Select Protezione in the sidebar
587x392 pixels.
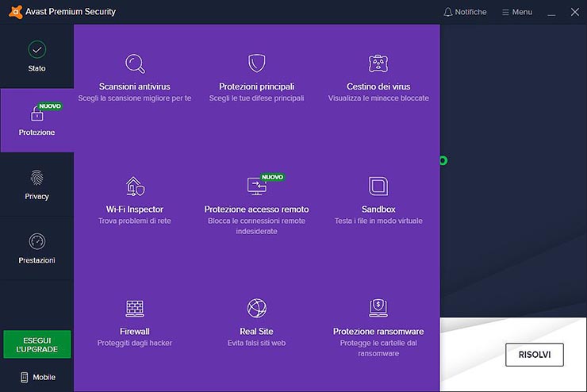click(x=36, y=120)
